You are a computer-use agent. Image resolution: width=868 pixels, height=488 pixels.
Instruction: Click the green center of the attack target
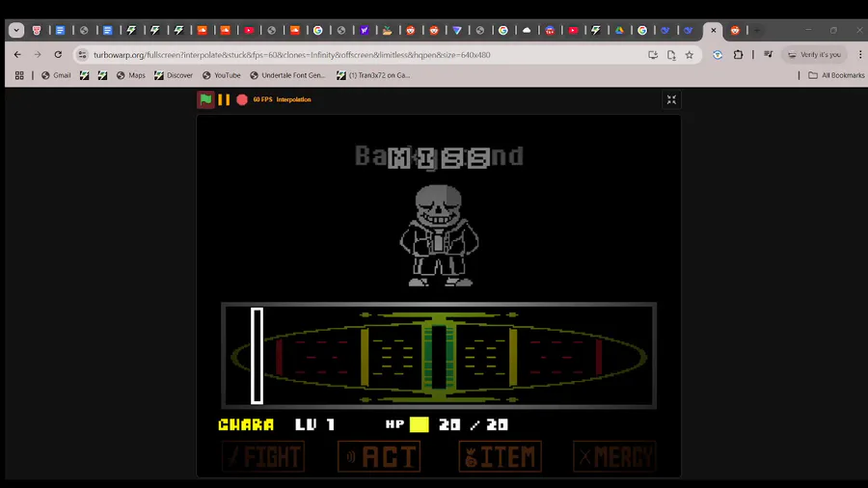coord(439,357)
